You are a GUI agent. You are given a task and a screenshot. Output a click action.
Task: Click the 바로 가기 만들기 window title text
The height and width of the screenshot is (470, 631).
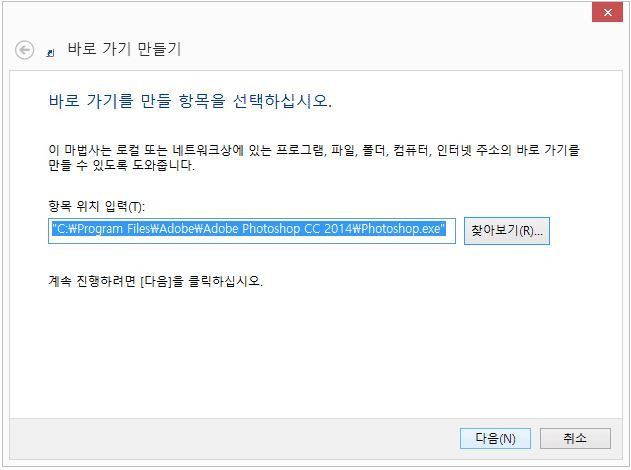(x=124, y=49)
